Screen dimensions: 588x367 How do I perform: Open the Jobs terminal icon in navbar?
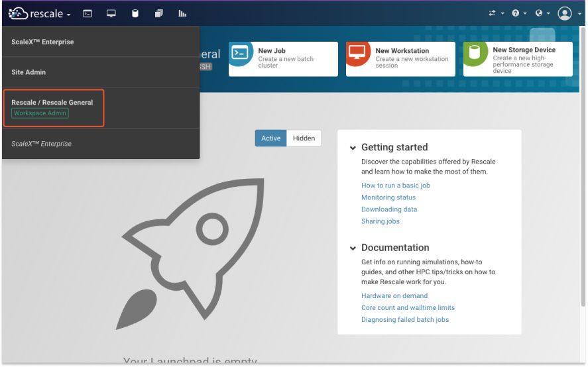(x=87, y=13)
